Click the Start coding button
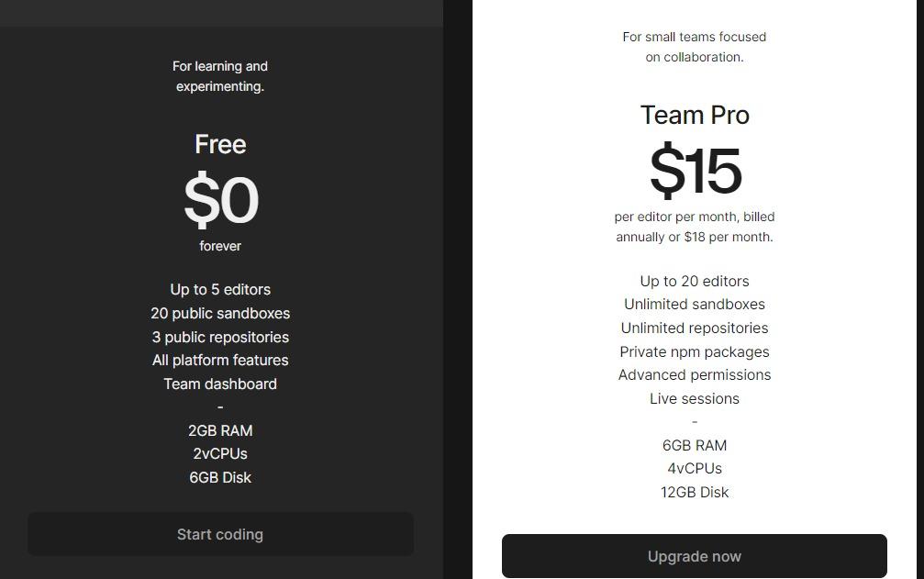 coord(220,534)
